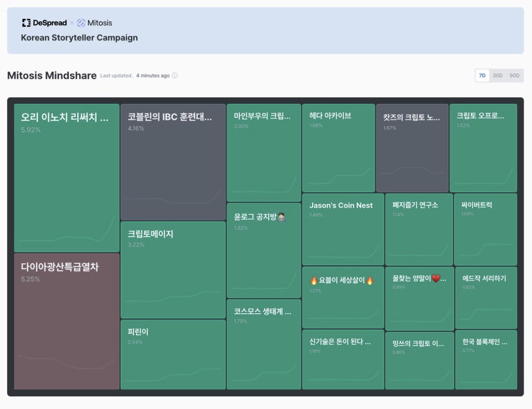Click the Mitosis logo icon
532x409 pixels.
(81, 23)
